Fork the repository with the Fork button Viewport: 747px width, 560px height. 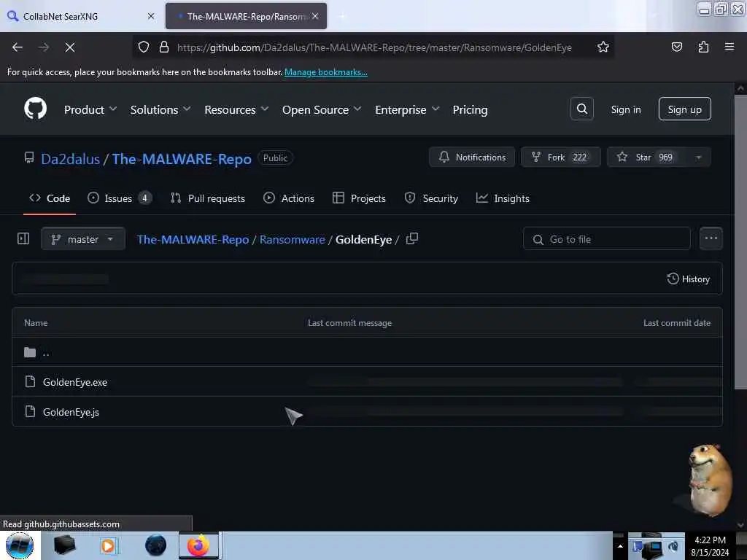[x=560, y=157]
